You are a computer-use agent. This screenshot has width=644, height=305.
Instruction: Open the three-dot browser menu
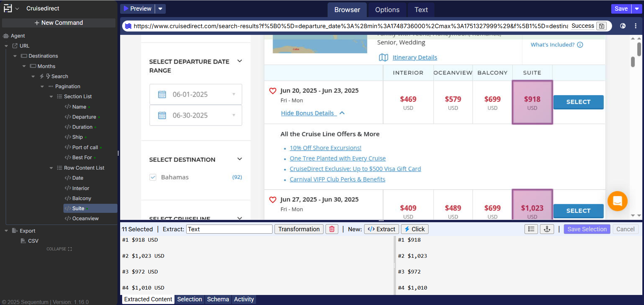tap(636, 26)
